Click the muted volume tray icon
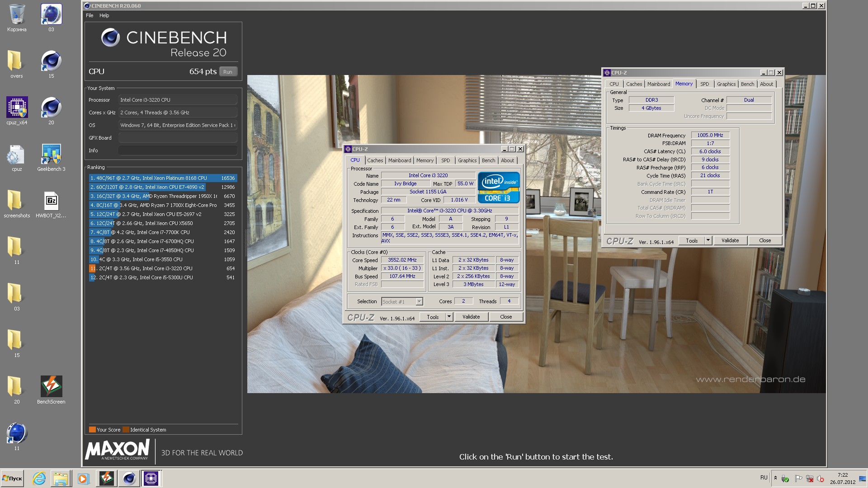This screenshot has width=868, height=488. point(820,479)
